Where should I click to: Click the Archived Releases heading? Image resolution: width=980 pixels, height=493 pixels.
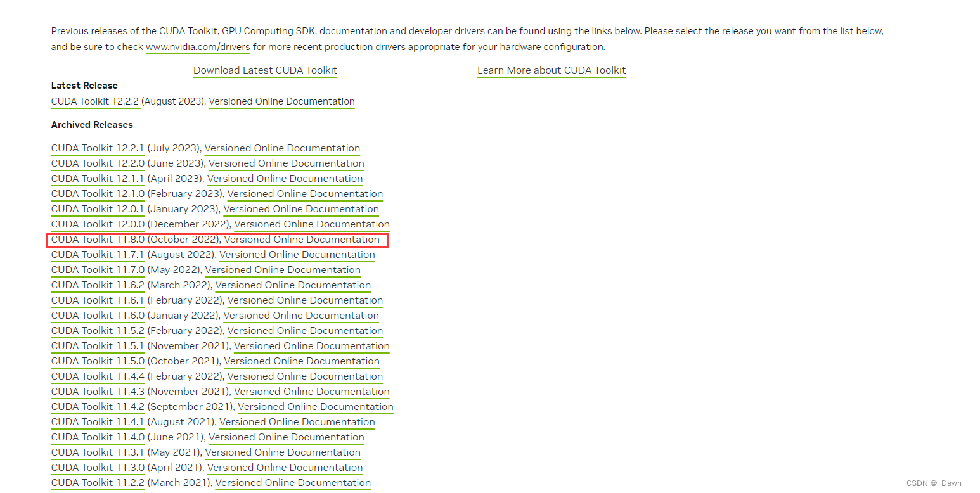click(x=92, y=125)
